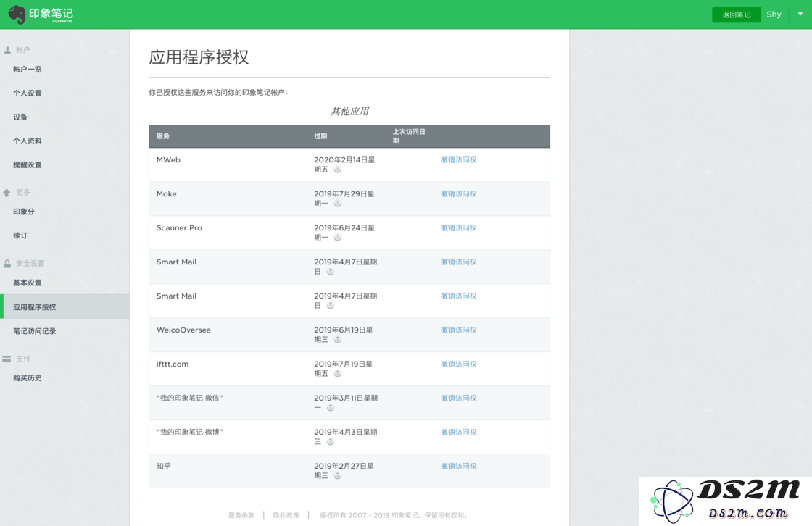Revoke access for MWeb

point(458,160)
